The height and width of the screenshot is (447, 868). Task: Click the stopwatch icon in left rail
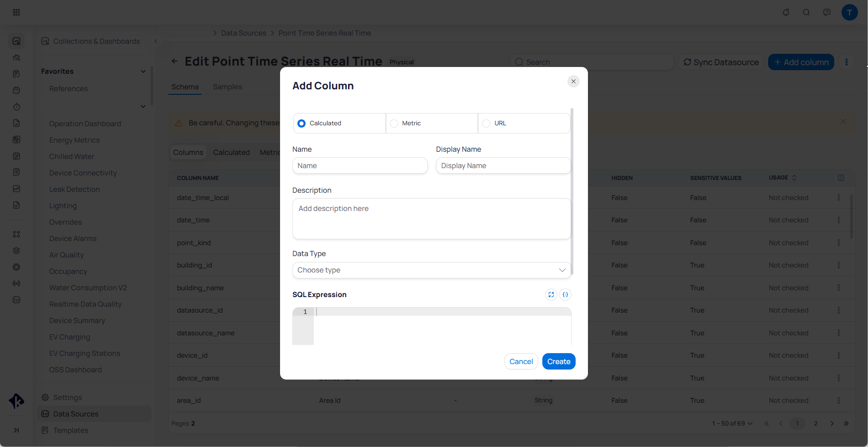(16, 107)
